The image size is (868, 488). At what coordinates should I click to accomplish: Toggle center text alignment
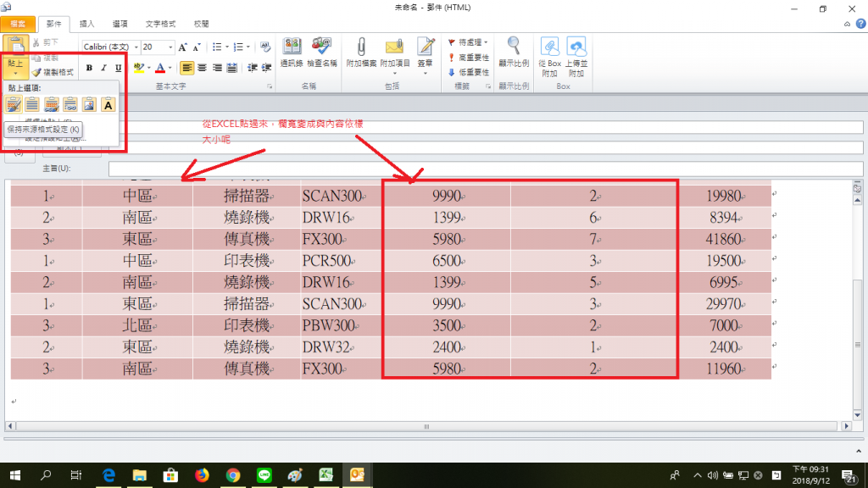[x=202, y=68]
